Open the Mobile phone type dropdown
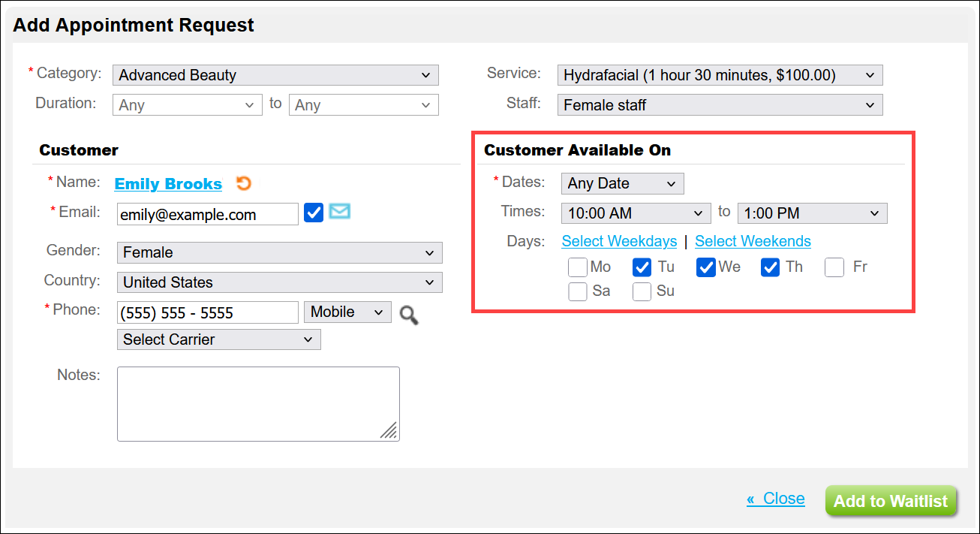This screenshot has width=980, height=534. tap(347, 312)
